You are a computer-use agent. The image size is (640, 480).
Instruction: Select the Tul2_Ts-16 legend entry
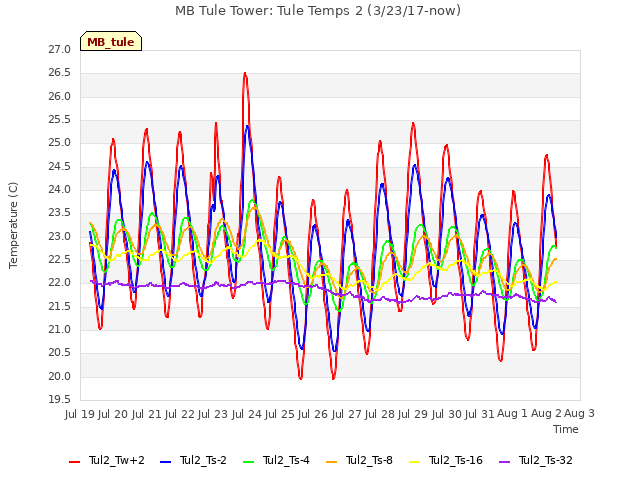[446, 461]
